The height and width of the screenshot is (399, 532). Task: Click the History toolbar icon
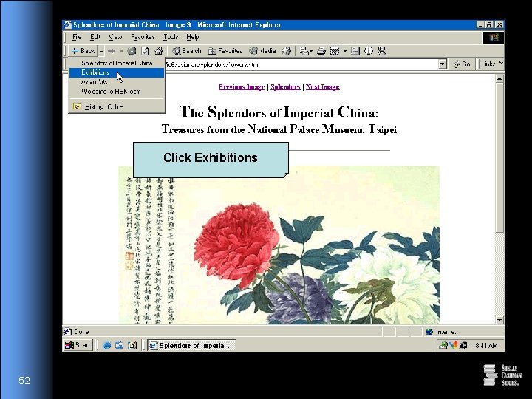pyautogui.click(x=287, y=51)
